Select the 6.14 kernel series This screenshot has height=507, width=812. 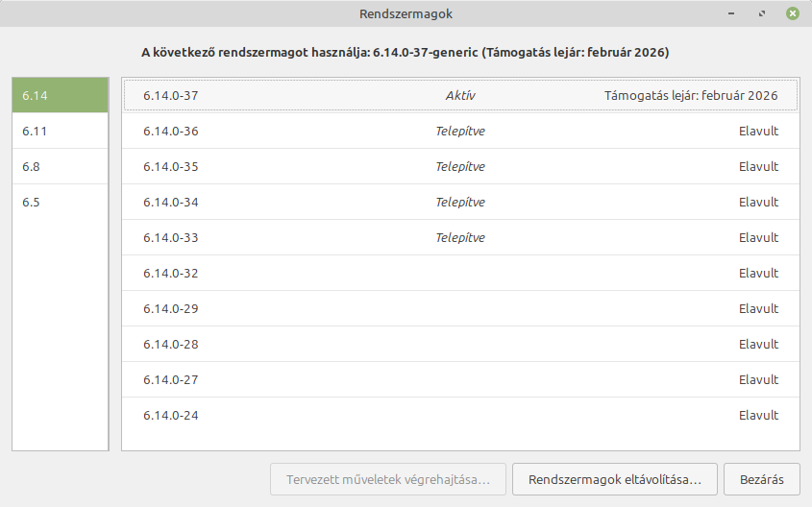click(x=60, y=95)
